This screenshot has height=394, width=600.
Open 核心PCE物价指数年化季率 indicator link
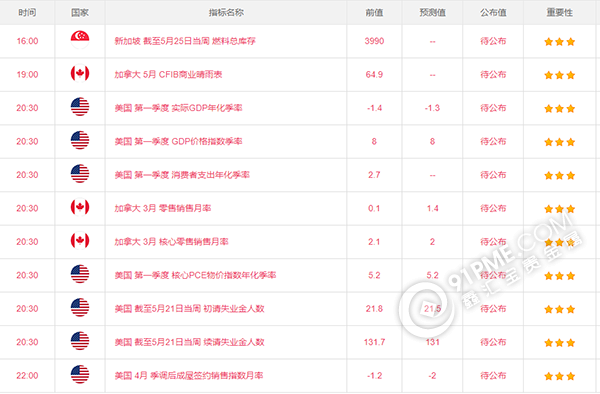pos(224,275)
